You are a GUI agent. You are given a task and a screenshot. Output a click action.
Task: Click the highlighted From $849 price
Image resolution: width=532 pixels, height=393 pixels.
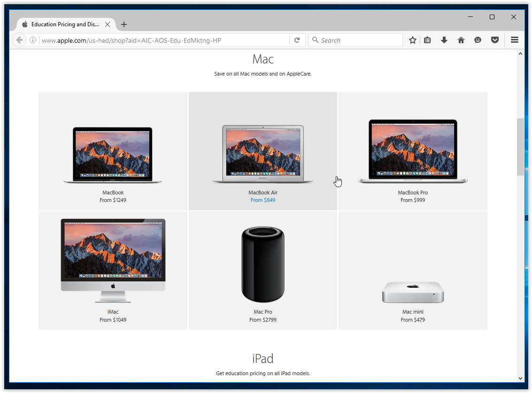pos(263,200)
